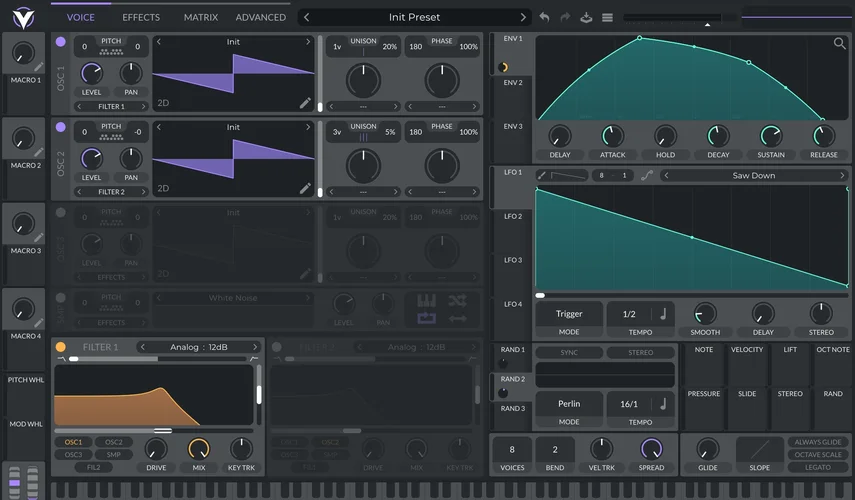Click the LFO smooth curve icon
Viewport: 855px width, 500px height.
[x=647, y=175]
